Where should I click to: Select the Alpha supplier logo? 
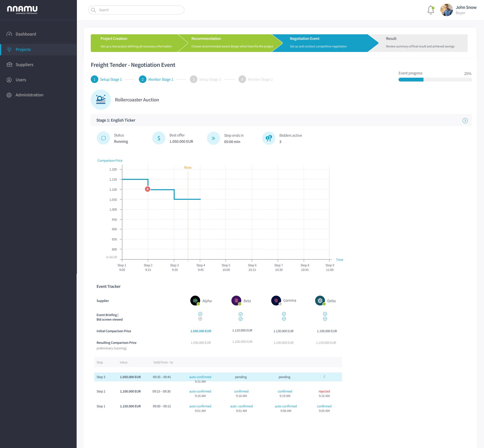[x=195, y=301]
